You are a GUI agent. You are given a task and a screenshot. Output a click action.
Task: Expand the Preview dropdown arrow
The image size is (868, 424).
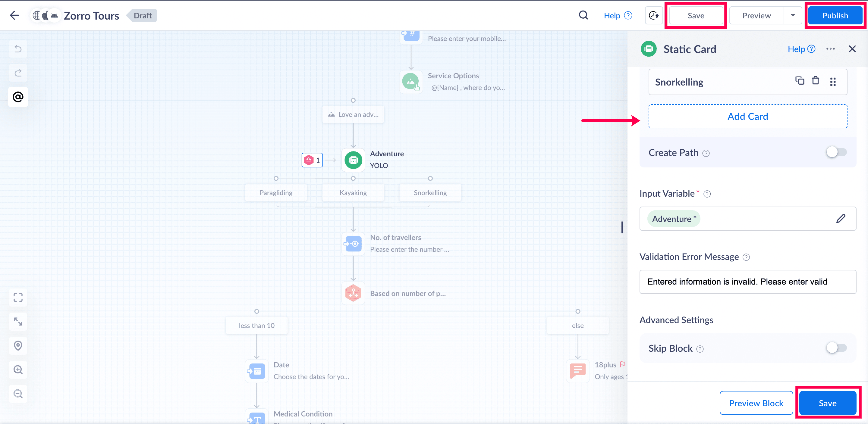coord(793,15)
